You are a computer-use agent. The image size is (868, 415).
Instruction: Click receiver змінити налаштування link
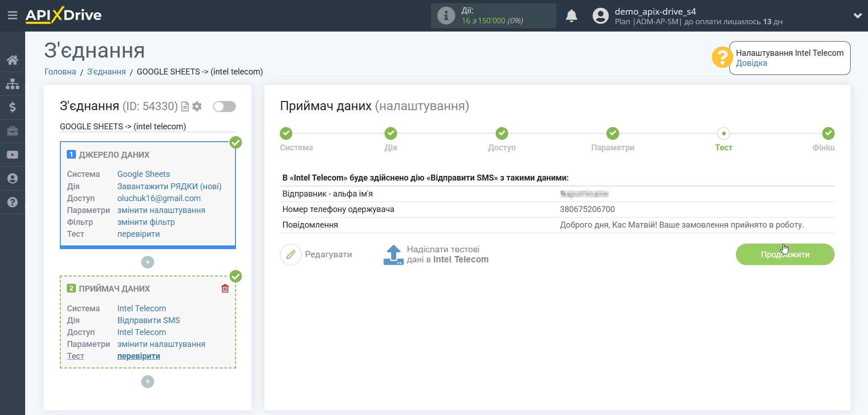coord(161,344)
